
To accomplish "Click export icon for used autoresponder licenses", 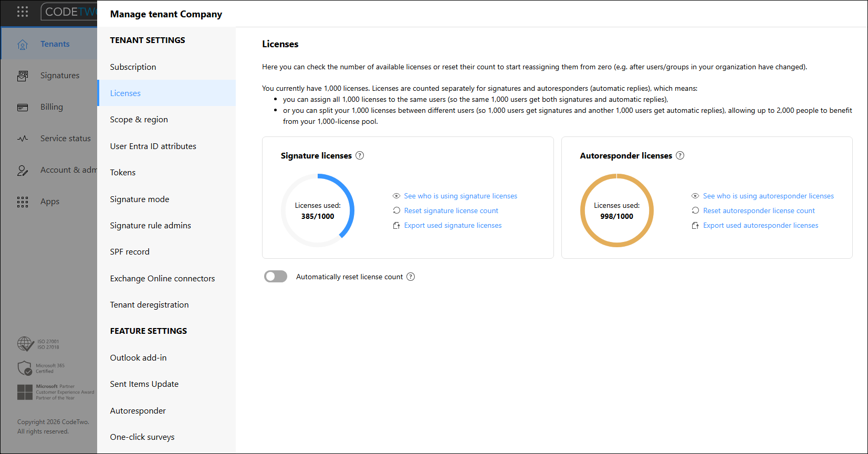I will click(x=695, y=225).
